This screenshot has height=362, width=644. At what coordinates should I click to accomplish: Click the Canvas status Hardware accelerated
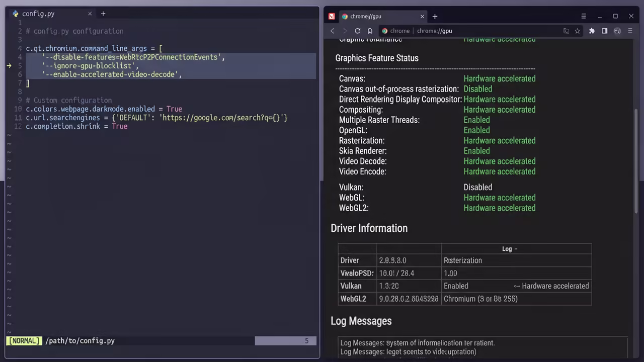click(x=500, y=78)
